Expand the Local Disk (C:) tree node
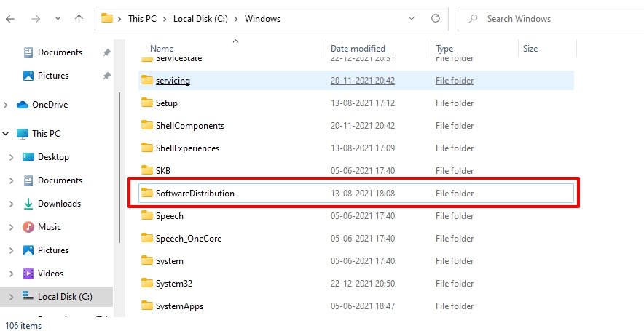This screenshot has height=331, width=644. coord(12,297)
